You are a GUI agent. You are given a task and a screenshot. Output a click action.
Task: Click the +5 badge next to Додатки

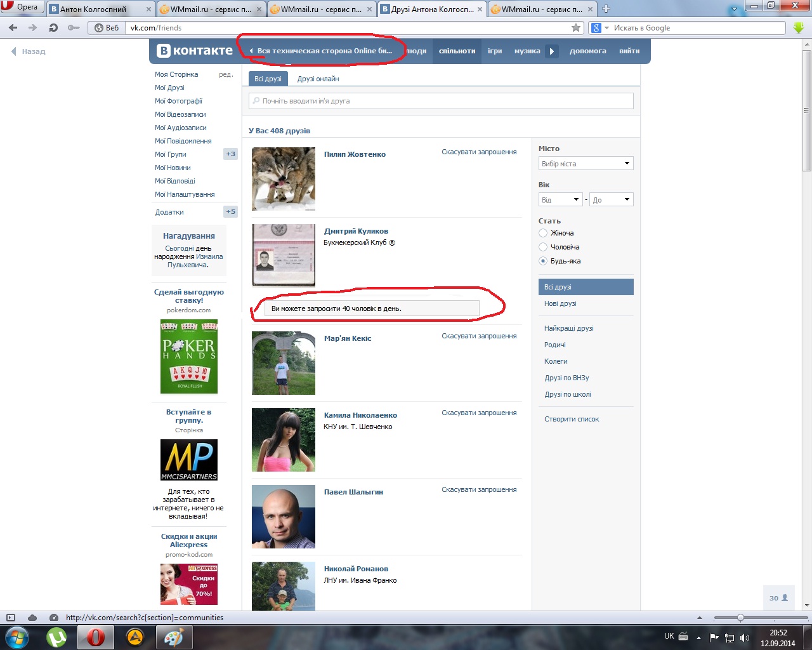[x=230, y=211]
